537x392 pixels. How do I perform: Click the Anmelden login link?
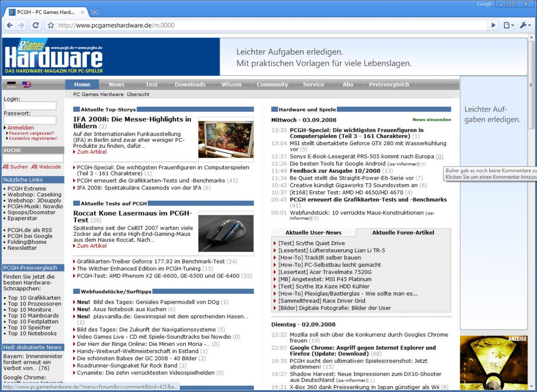[21, 128]
